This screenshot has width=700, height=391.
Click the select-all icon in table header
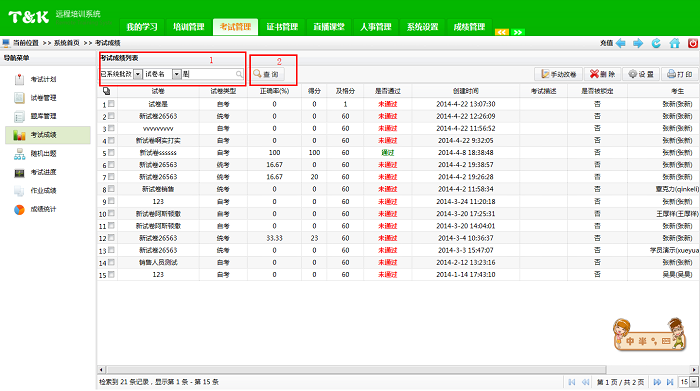(107, 91)
